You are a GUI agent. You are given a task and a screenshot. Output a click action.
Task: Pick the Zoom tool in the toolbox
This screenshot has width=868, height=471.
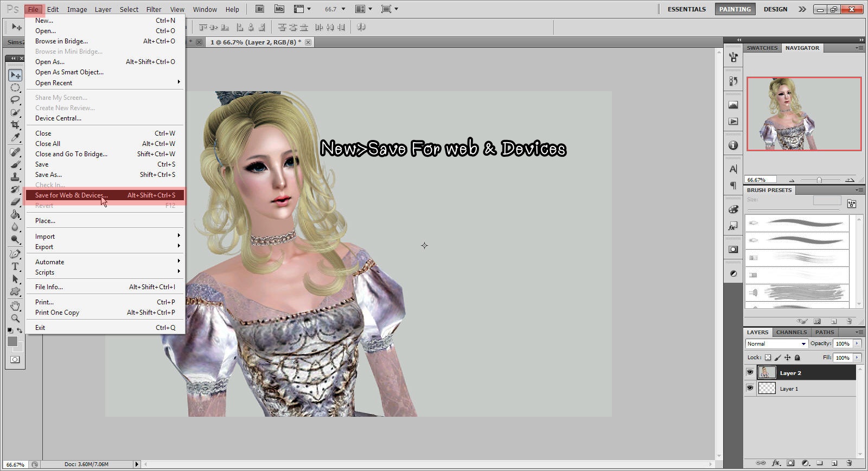[x=15, y=319]
